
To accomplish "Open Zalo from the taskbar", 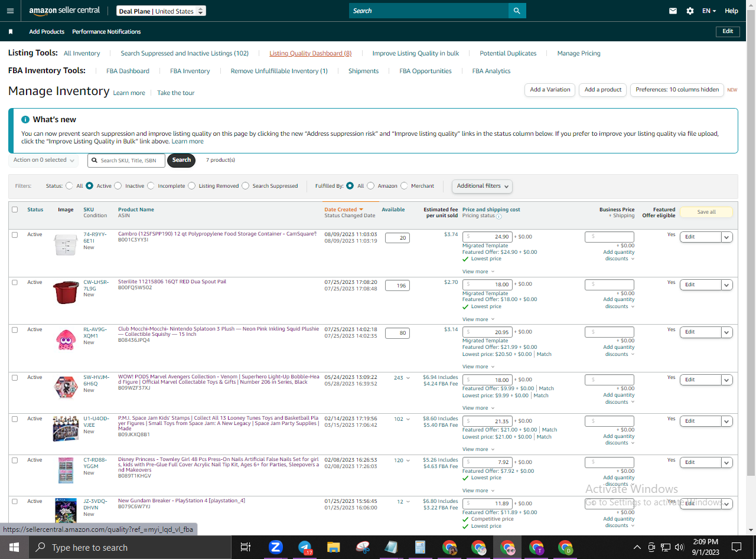I will coord(276,547).
